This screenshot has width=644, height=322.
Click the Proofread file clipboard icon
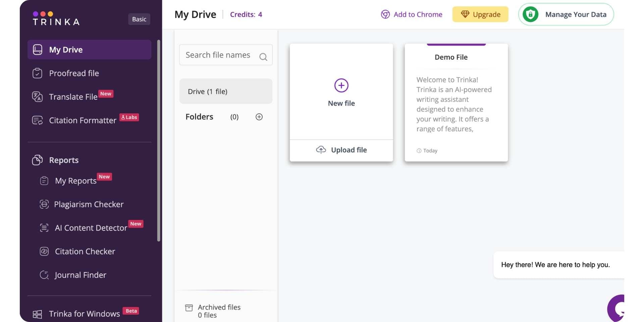coord(37,73)
